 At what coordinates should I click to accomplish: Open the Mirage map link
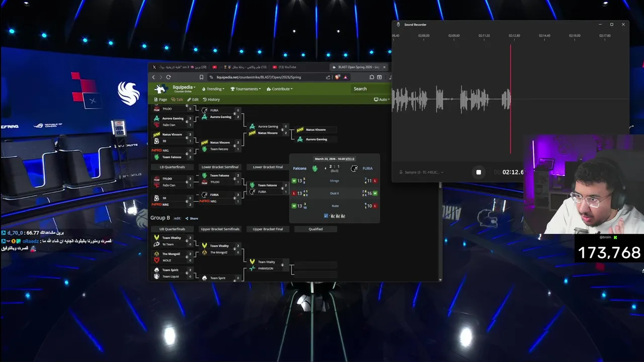click(335, 180)
